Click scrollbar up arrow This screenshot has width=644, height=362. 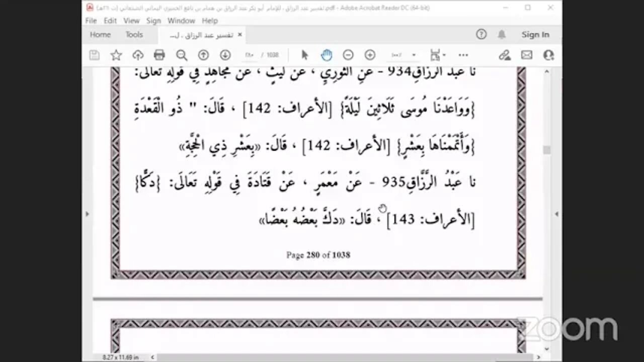tap(547, 71)
